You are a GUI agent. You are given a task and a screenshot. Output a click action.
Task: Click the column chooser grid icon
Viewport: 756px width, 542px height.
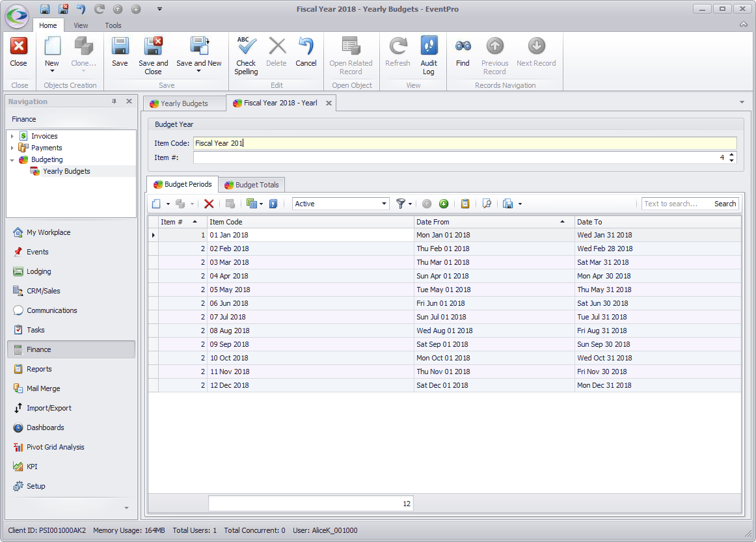251,204
